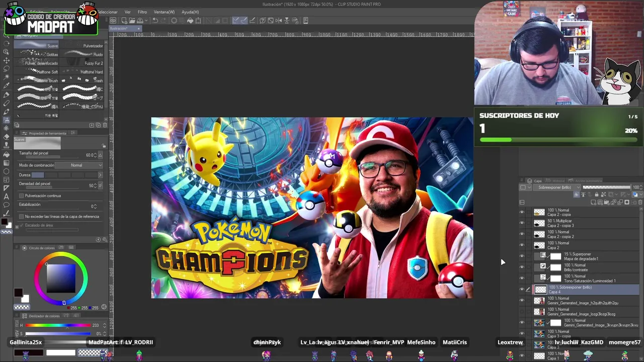Open the Ventana(W) menu
Screen dimensions: 644x362
tap(164, 12)
